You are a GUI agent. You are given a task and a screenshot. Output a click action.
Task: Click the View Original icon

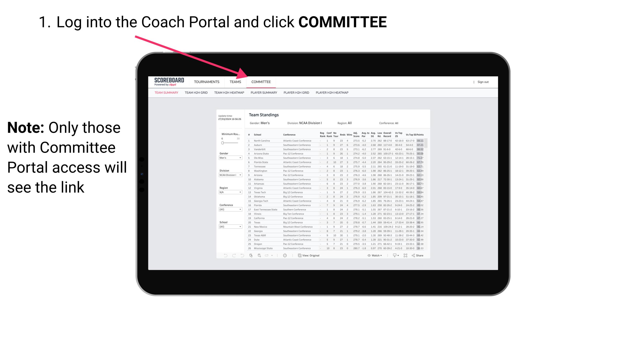[299, 256]
